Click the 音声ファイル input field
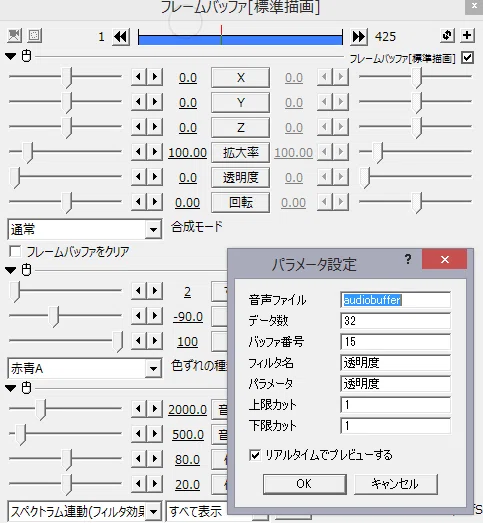The height and width of the screenshot is (523, 483). point(395,300)
